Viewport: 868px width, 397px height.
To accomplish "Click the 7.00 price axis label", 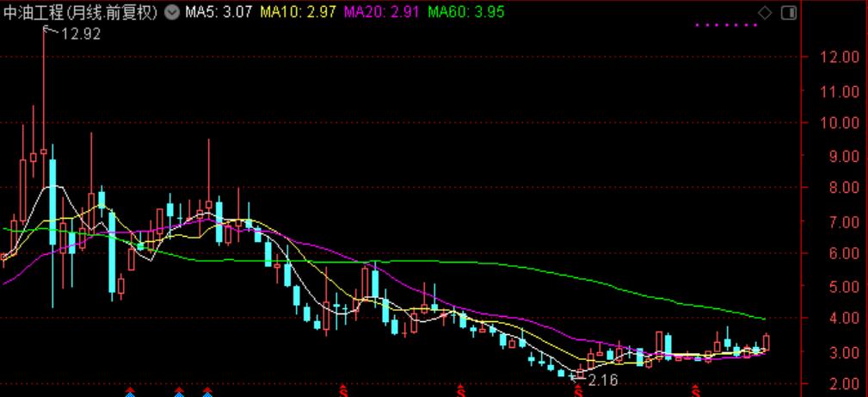I will [x=844, y=222].
